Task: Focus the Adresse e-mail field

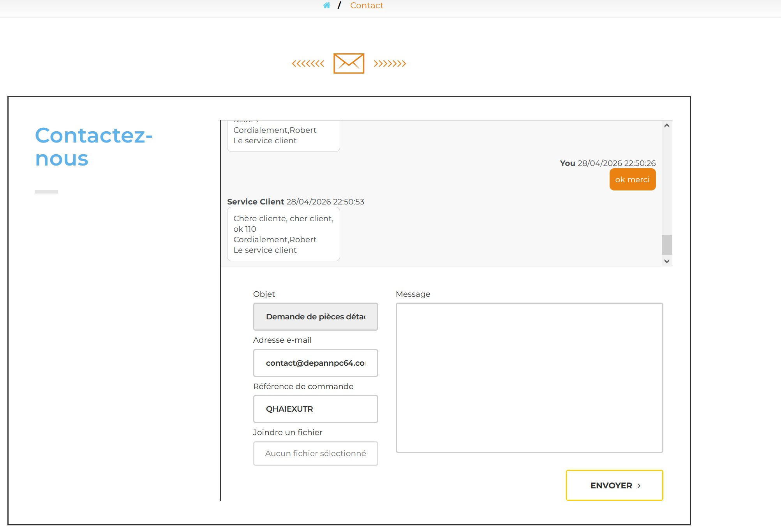Action: 316,363
